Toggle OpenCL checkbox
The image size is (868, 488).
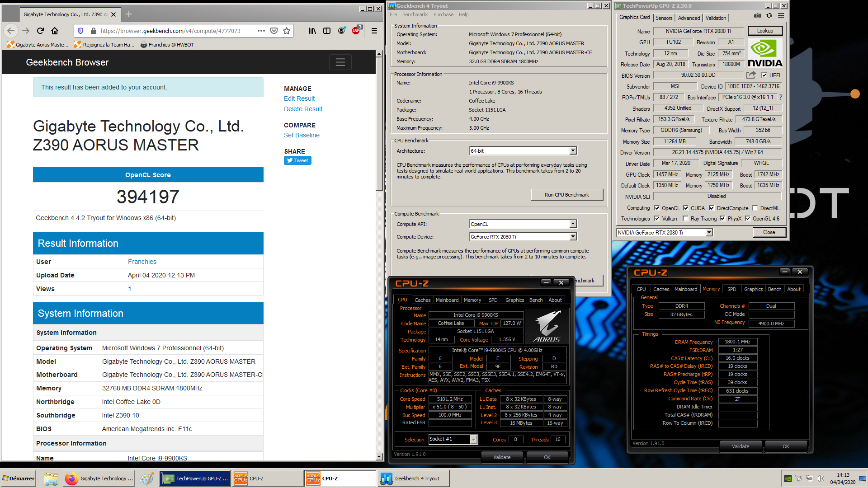point(657,208)
